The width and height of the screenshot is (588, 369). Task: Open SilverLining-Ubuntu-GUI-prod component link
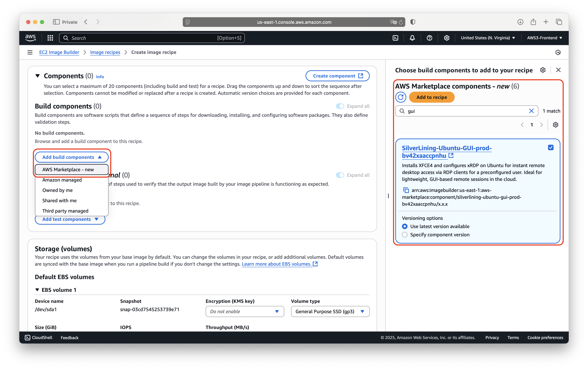tap(446, 152)
